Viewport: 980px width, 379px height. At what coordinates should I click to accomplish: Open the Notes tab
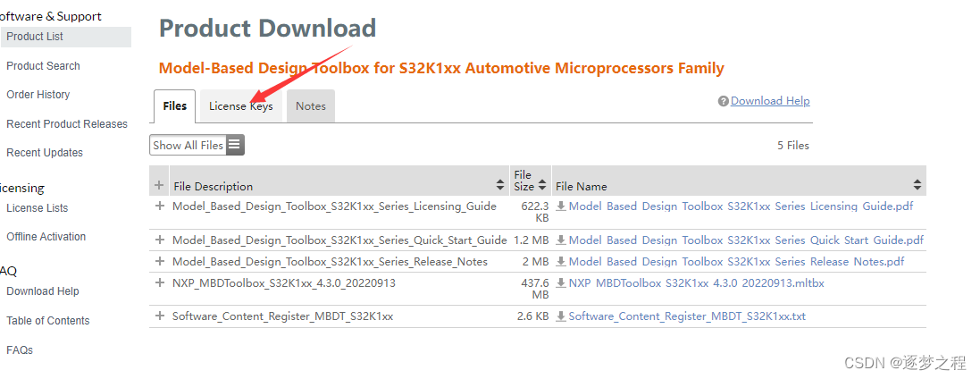pos(311,106)
